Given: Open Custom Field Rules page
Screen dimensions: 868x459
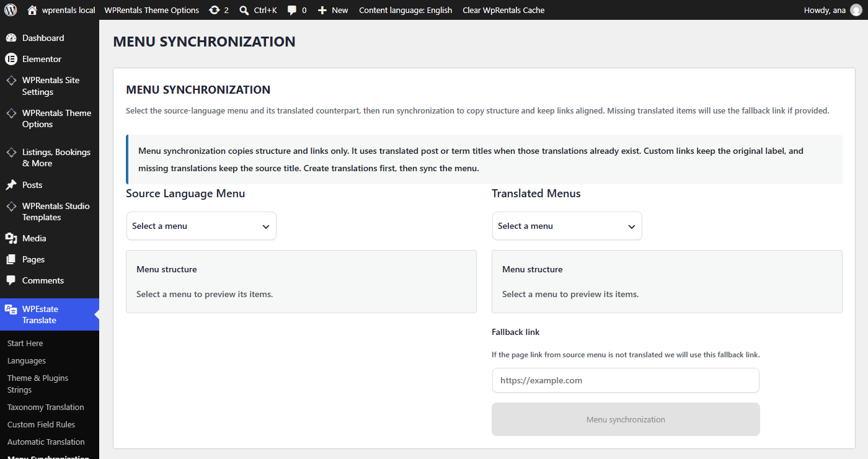Looking at the screenshot, I should coord(41,424).
